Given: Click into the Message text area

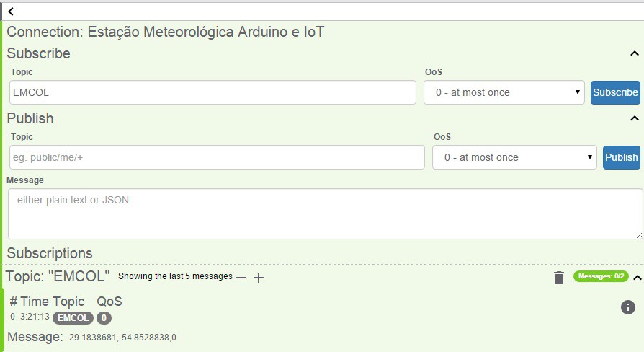Looking at the screenshot, I should point(325,214).
